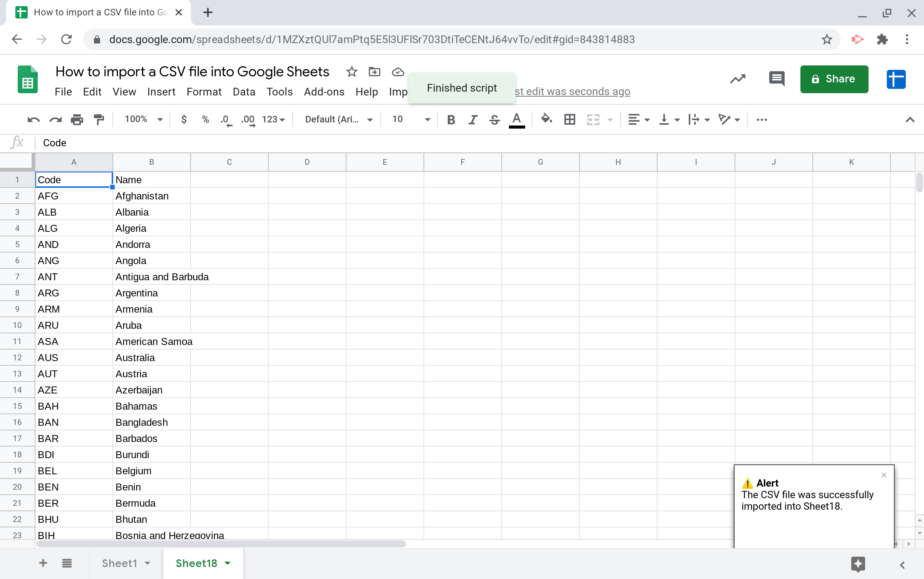The width and height of the screenshot is (924, 579).
Task: Click the cell containing Afghanistan
Action: [x=151, y=196]
